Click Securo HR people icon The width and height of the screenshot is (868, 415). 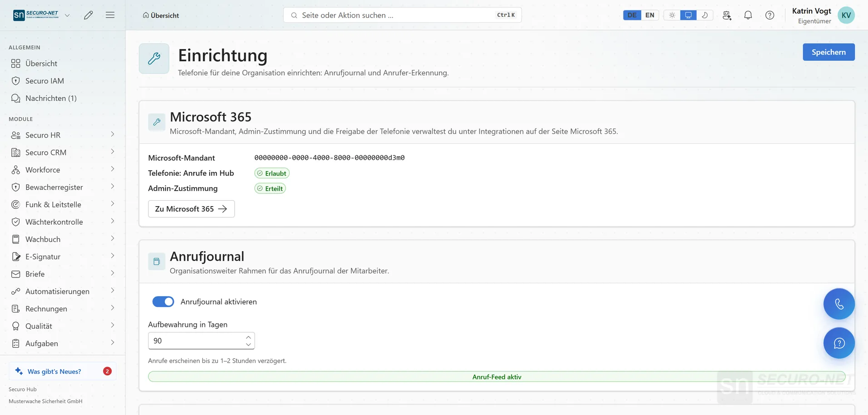click(16, 135)
